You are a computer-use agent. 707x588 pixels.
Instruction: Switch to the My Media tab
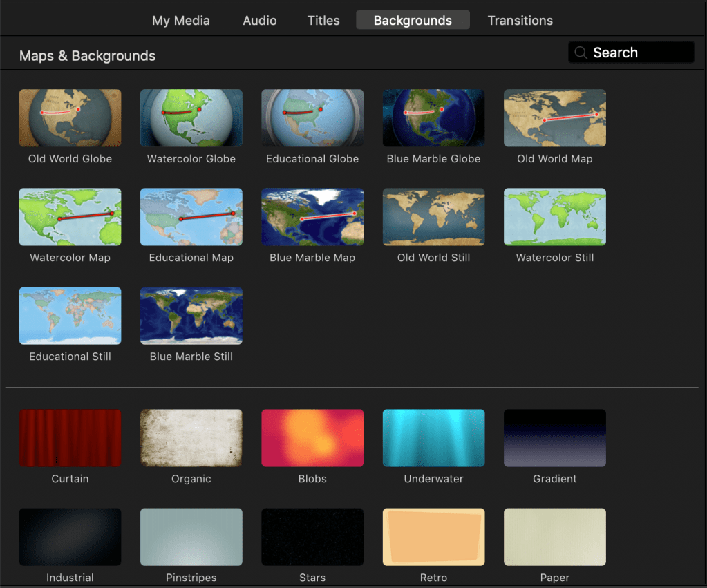pyautogui.click(x=181, y=21)
